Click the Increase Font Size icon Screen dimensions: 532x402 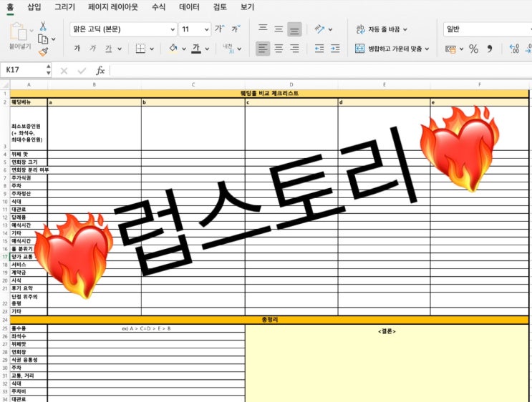(x=219, y=29)
